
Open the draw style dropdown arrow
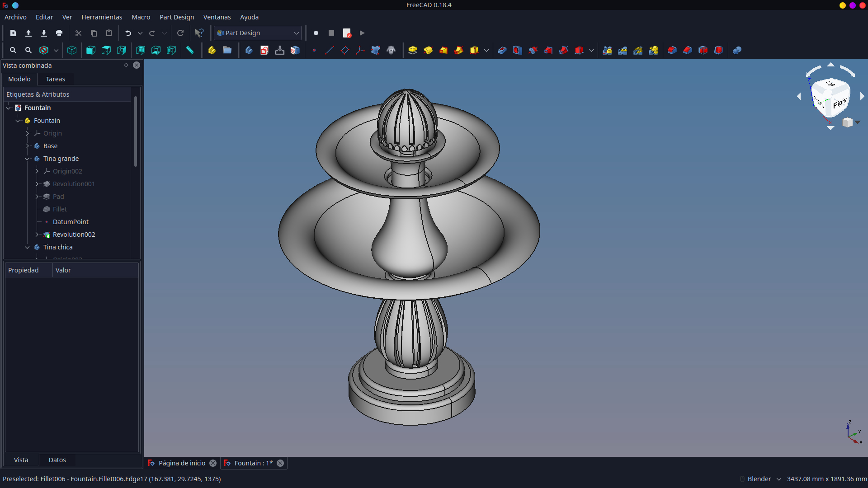pyautogui.click(x=56, y=50)
